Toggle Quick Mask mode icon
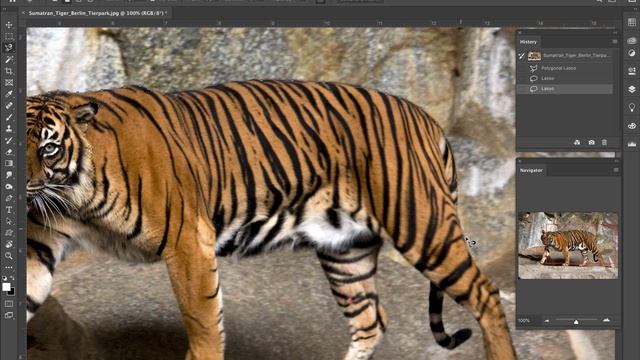 [9, 304]
